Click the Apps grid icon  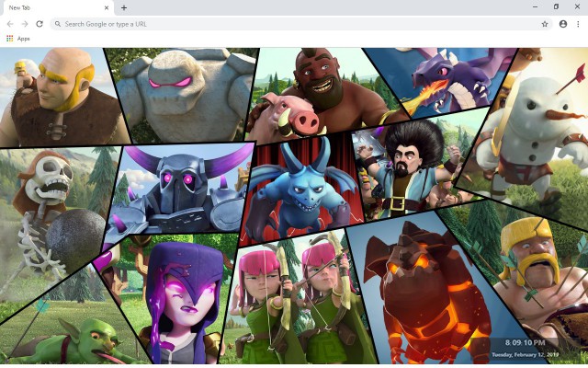click(10, 39)
